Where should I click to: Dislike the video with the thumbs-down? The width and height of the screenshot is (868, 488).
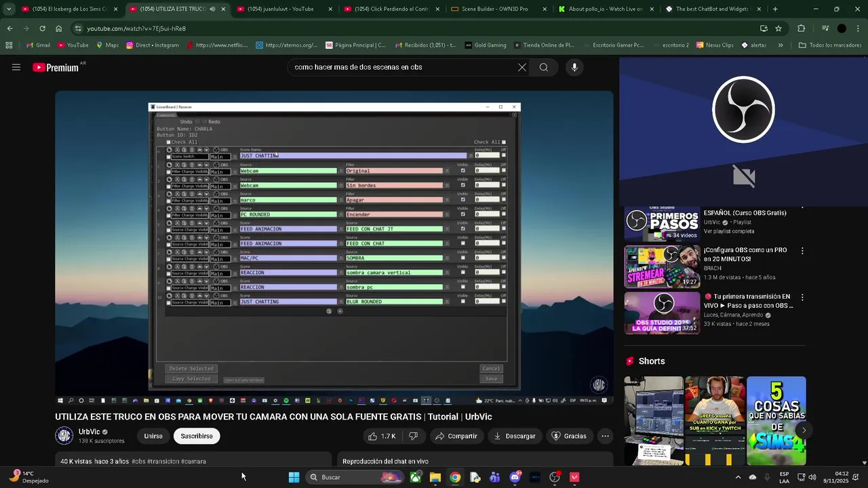click(x=413, y=436)
